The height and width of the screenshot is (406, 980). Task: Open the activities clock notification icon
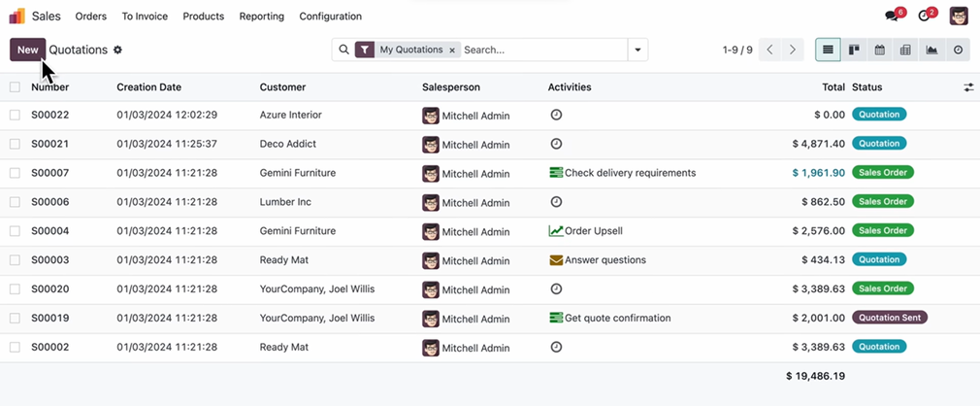pos(924,17)
